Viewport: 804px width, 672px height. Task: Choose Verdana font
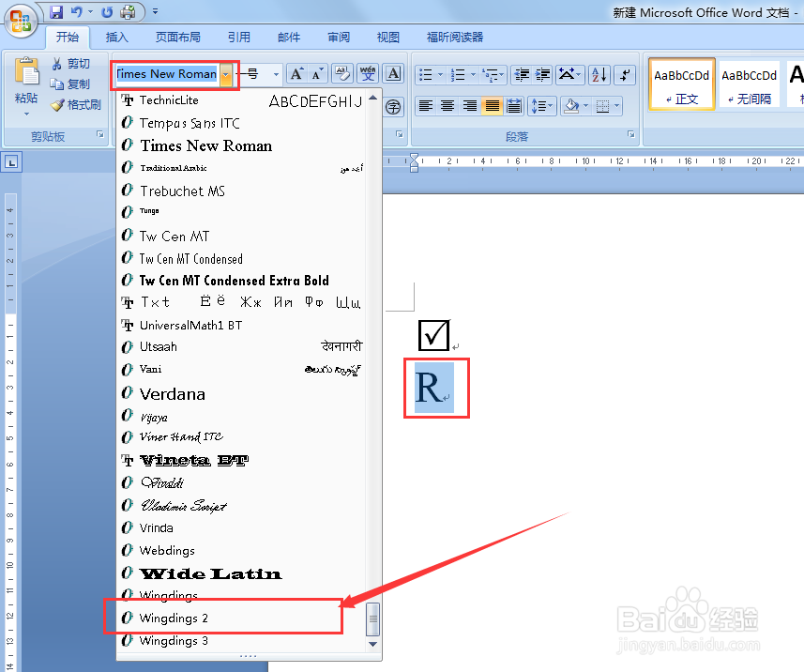pos(242,393)
